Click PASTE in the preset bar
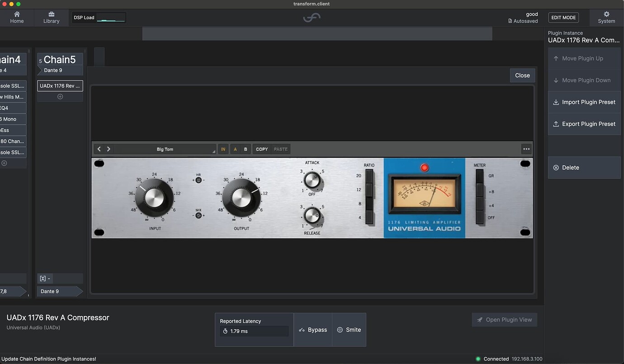 280,149
